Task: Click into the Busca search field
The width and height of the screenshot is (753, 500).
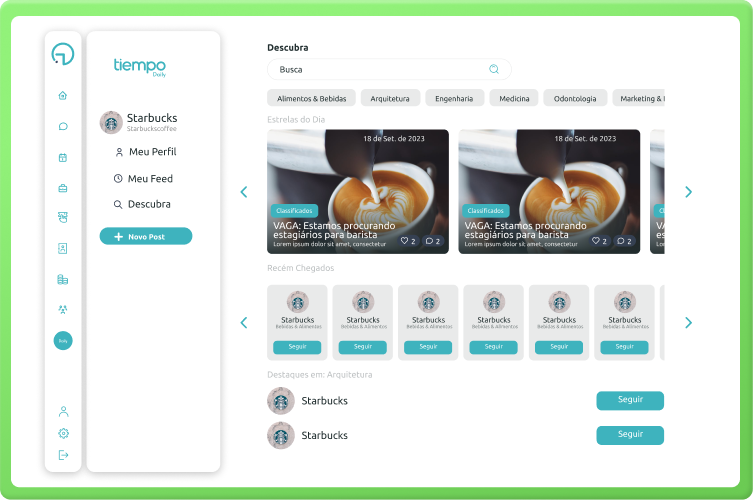Action: 380,69
